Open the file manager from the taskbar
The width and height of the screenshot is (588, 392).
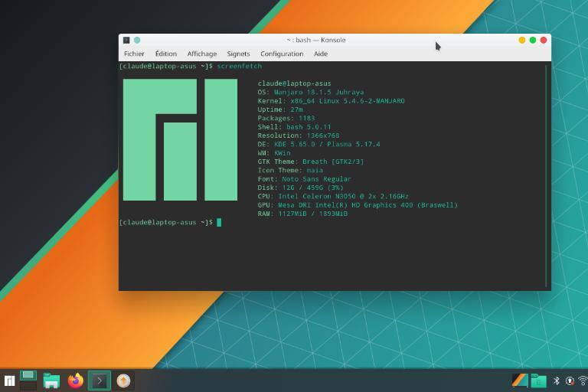[51, 381]
